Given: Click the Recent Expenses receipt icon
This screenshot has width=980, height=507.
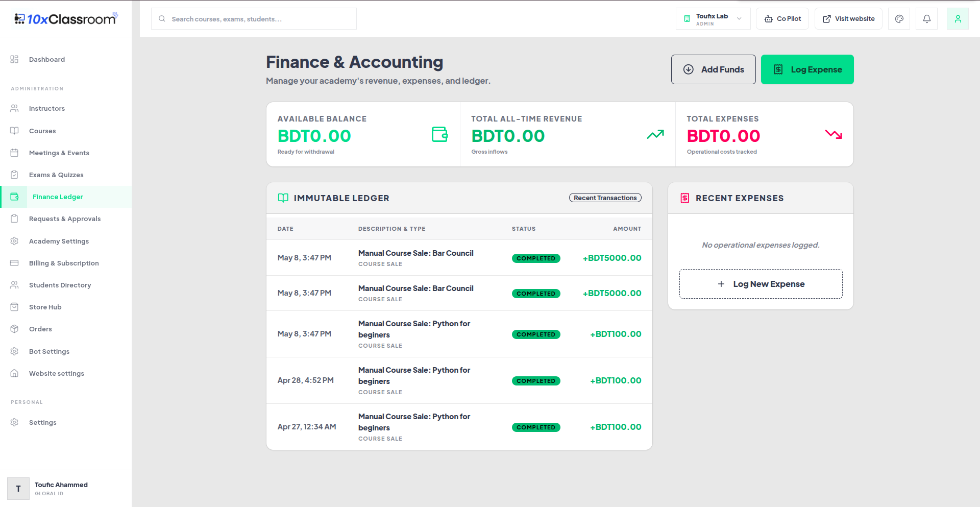Looking at the screenshot, I should point(685,198).
